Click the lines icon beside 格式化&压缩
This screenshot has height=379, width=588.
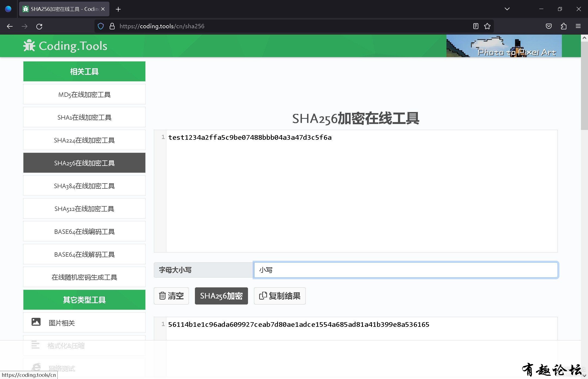tap(35, 345)
